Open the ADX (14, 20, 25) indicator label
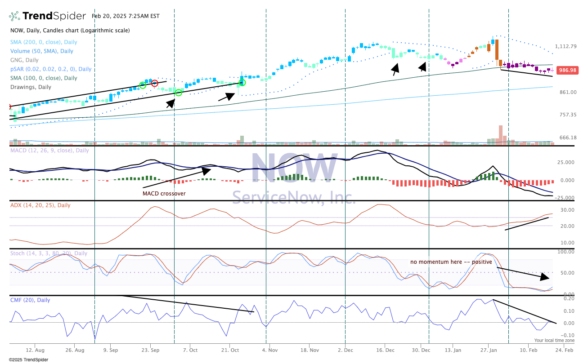The height and width of the screenshot is (364, 588). 40,205
